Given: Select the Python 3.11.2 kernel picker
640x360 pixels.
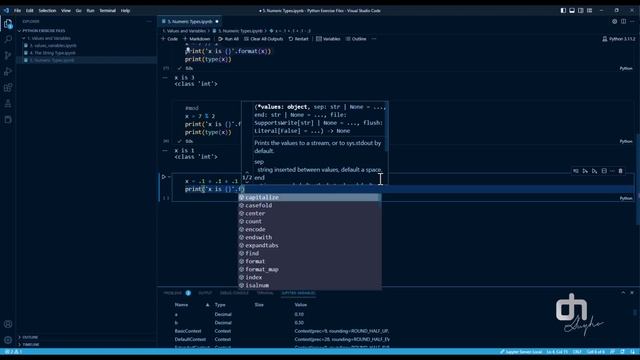Looking at the screenshot, I should click(x=619, y=39).
